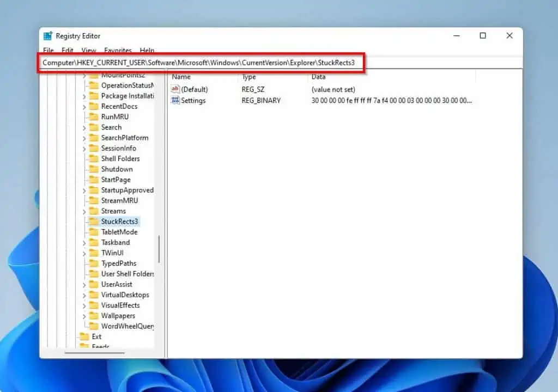Select the StuckRects3 tree label
The width and height of the screenshot is (558, 392).
click(x=119, y=222)
